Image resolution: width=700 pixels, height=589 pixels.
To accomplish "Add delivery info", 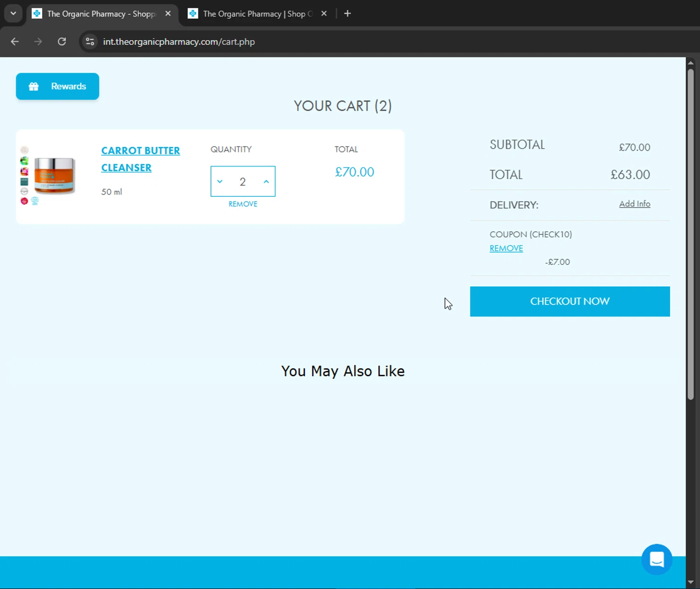I will pyautogui.click(x=635, y=204).
